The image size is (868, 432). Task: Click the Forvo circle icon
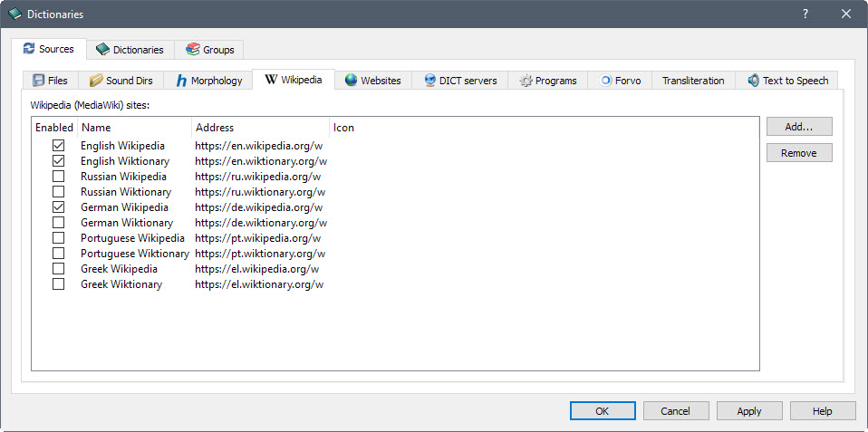(605, 81)
